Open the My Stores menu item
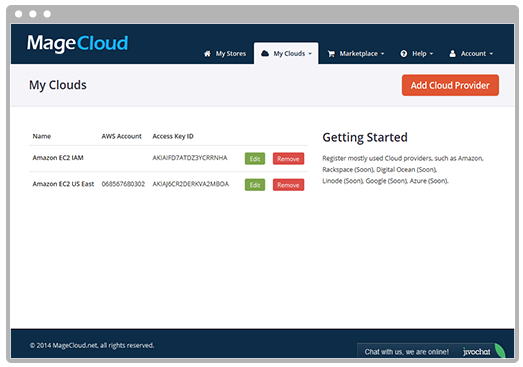 point(225,54)
